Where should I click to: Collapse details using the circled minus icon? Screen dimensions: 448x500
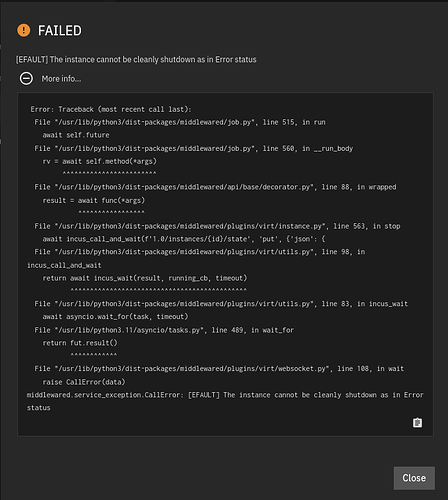pyautogui.click(x=26, y=79)
